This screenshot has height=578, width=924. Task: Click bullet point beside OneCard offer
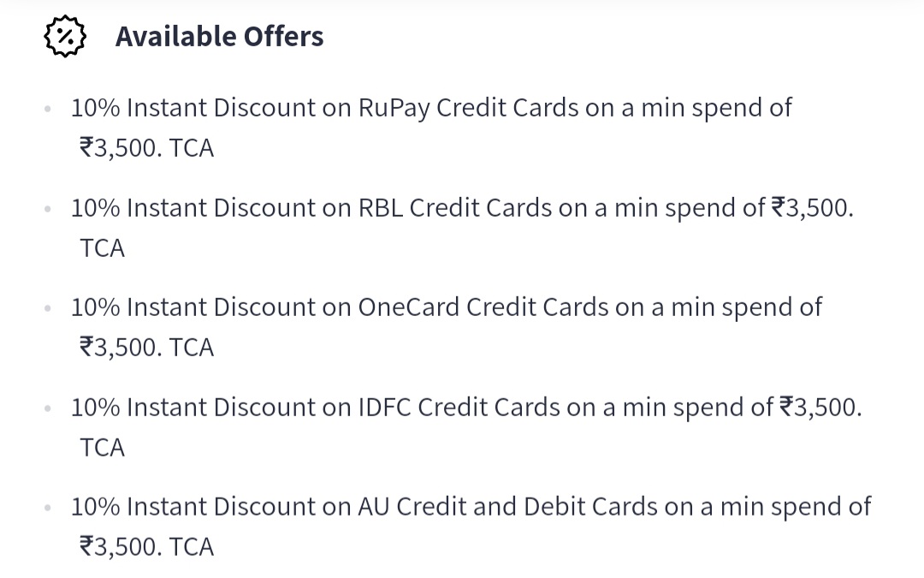click(x=48, y=308)
